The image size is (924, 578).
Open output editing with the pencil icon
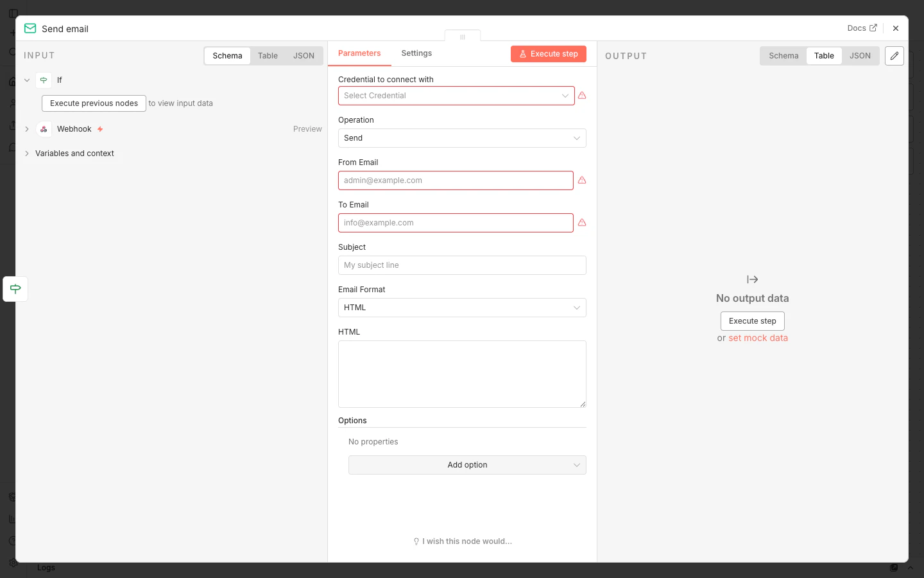pyautogui.click(x=894, y=56)
